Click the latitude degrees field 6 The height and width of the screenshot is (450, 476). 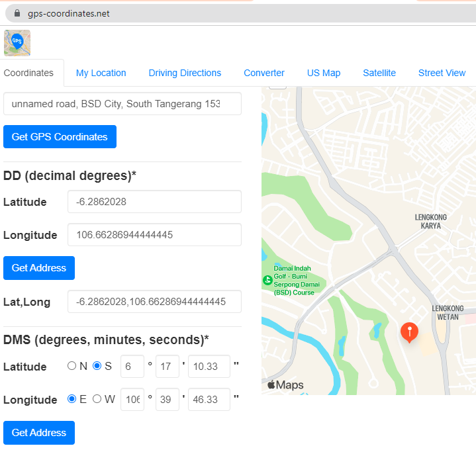pos(132,366)
